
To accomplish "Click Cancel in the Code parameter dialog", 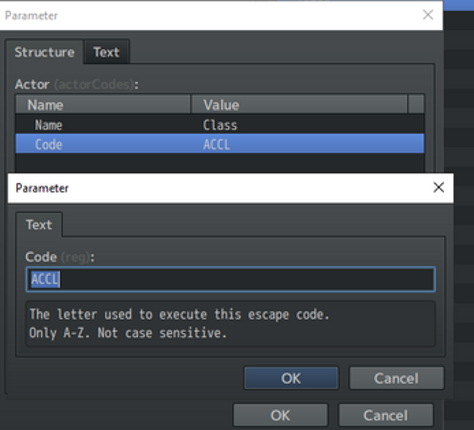I will pos(396,378).
